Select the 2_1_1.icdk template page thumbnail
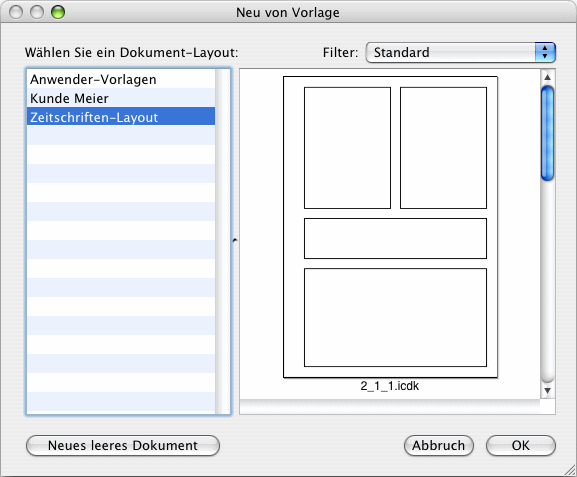 (x=390, y=227)
